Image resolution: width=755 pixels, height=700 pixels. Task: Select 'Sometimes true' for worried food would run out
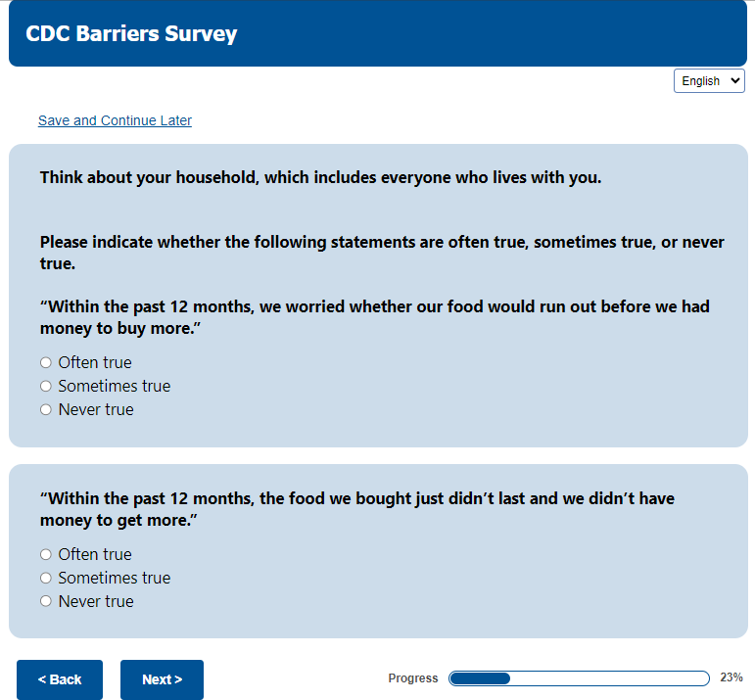coord(46,387)
